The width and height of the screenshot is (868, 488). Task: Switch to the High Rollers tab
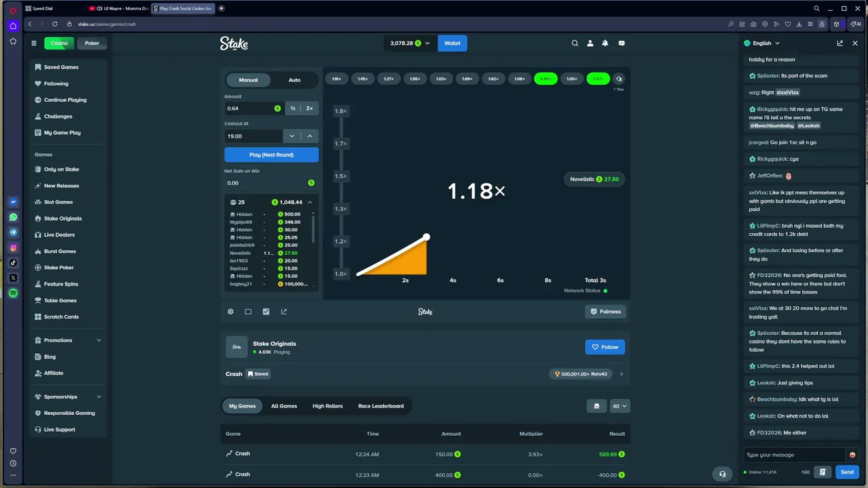point(328,406)
